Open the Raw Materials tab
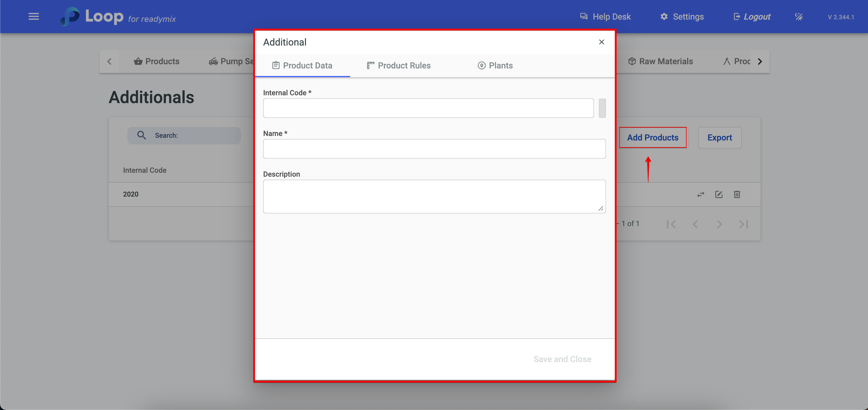This screenshot has height=410, width=868. pyautogui.click(x=660, y=61)
